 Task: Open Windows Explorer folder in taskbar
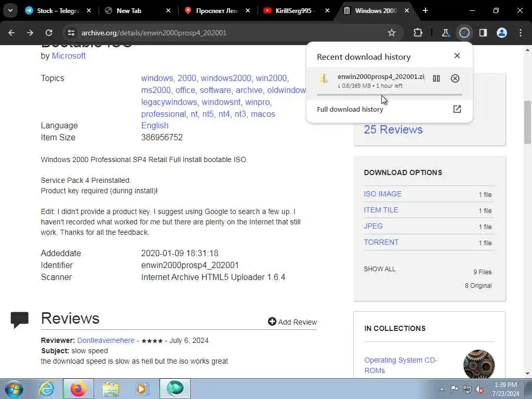coord(111,389)
